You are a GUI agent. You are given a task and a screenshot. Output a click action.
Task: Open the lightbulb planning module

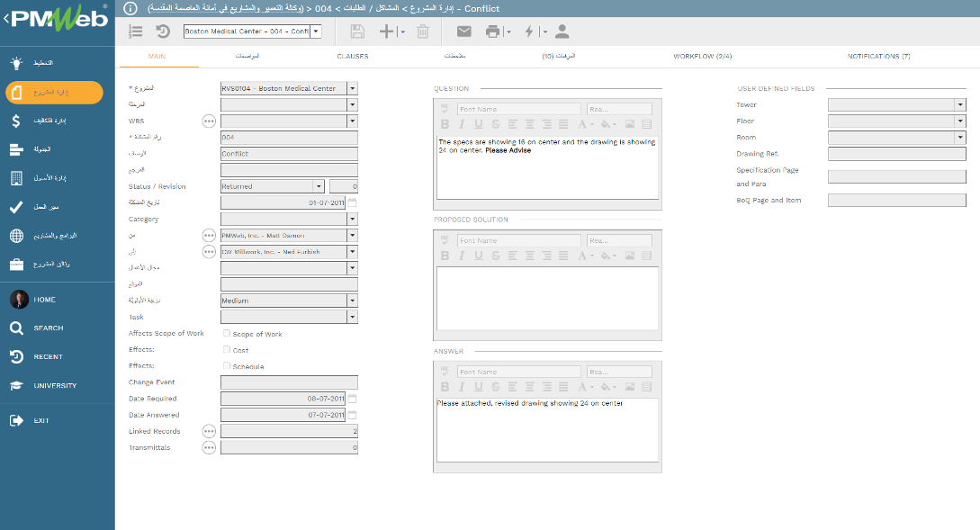pyautogui.click(x=16, y=62)
